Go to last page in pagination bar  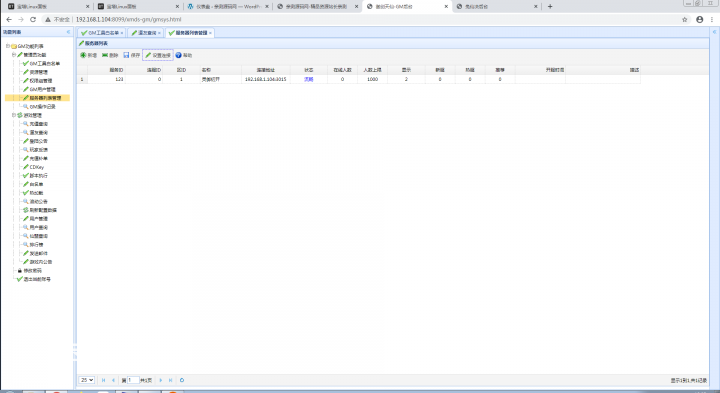[171, 380]
